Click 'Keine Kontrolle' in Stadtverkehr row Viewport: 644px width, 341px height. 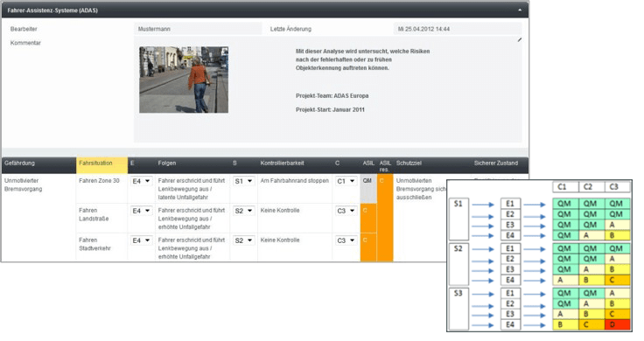[x=280, y=240]
